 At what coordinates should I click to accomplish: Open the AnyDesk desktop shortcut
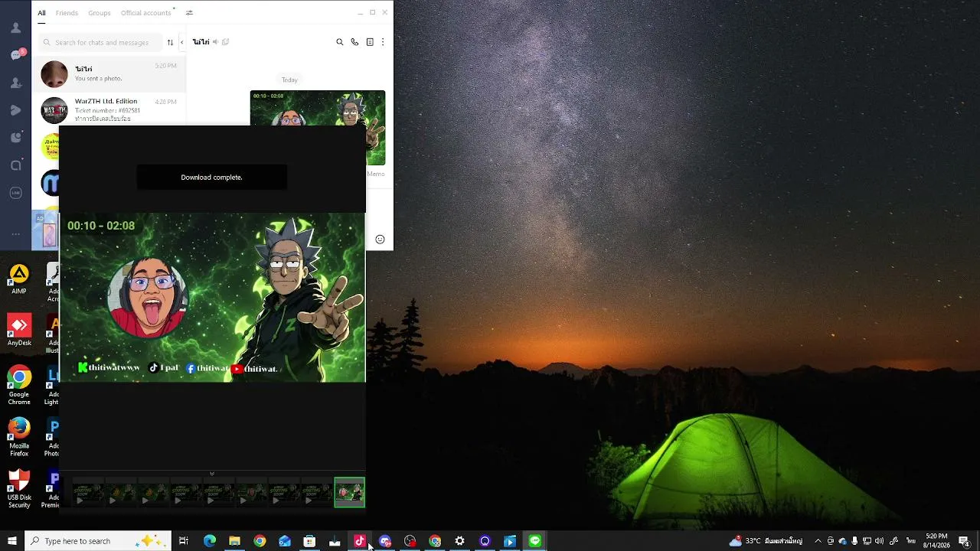click(19, 330)
